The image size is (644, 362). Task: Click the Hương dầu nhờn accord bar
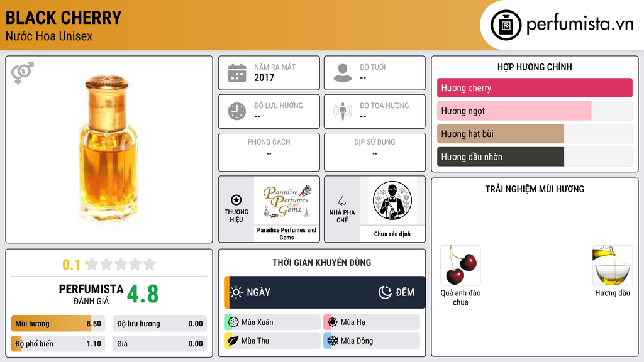[535, 156]
